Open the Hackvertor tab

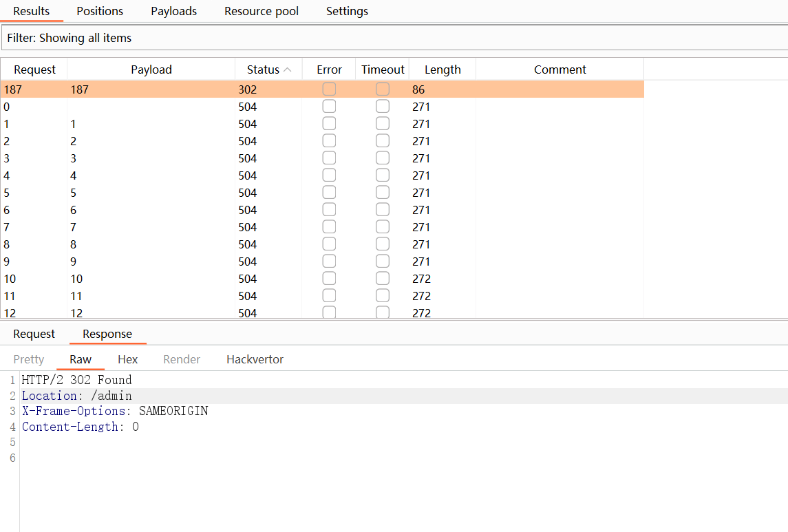(255, 359)
